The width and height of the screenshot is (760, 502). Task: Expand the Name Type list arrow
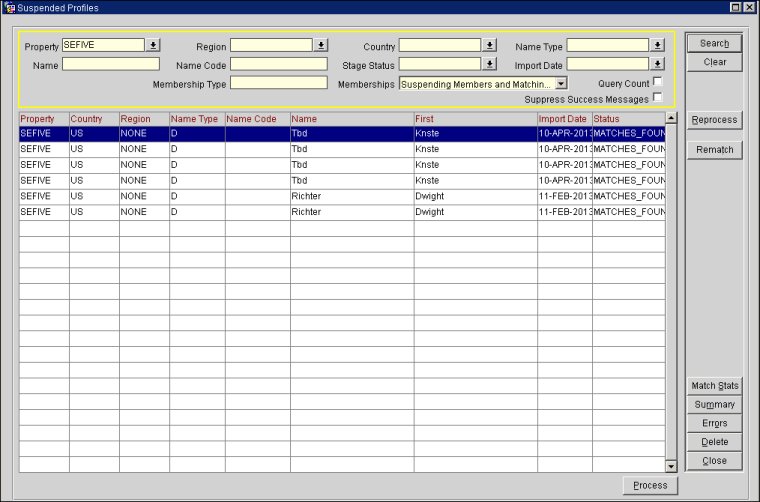pyautogui.click(x=657, y=45)
